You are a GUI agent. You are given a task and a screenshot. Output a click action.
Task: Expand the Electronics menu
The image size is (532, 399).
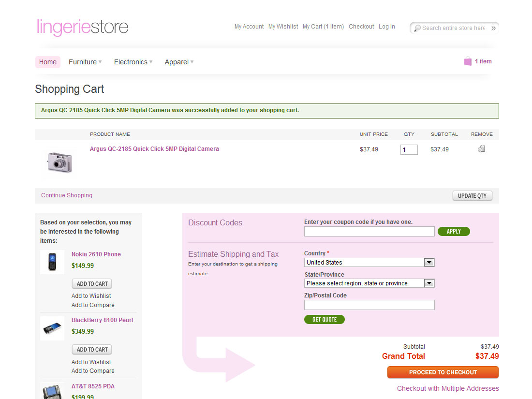[133, 62]
